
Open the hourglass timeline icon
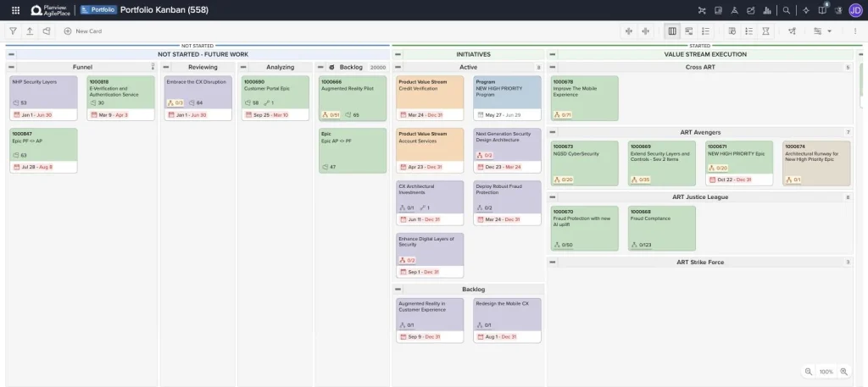coord(765,31)
